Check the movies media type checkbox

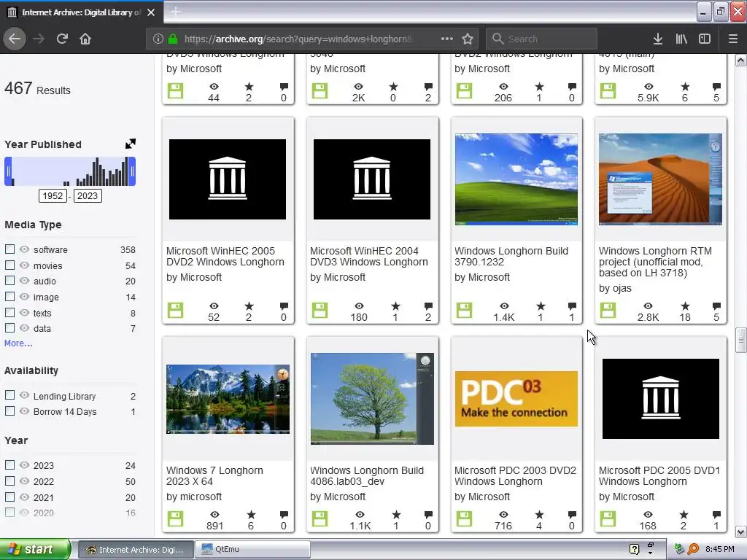click(9, 265)
